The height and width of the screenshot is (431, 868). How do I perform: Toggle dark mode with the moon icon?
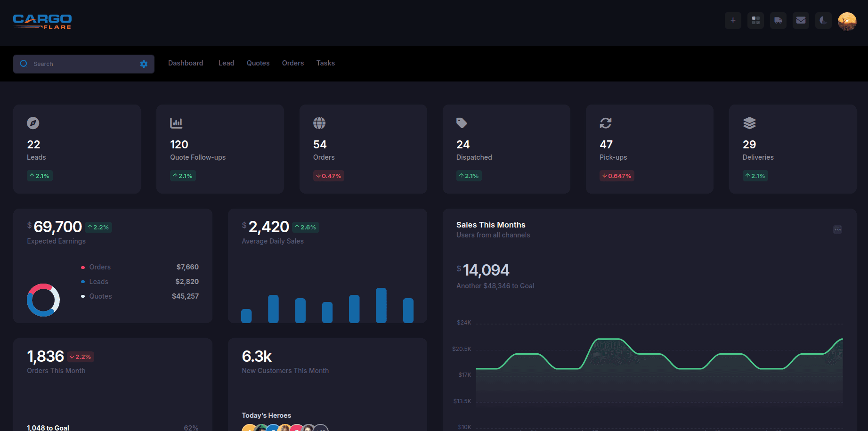pos(823,20)
